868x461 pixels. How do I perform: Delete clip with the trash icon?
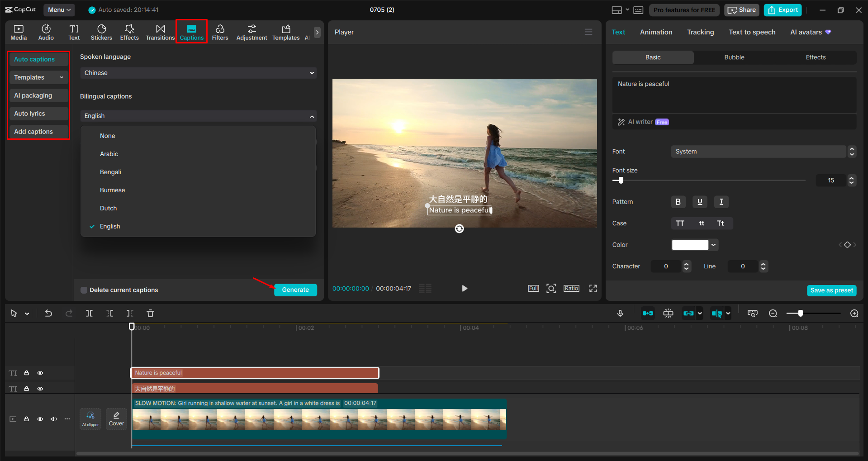[x=150, y=313]
